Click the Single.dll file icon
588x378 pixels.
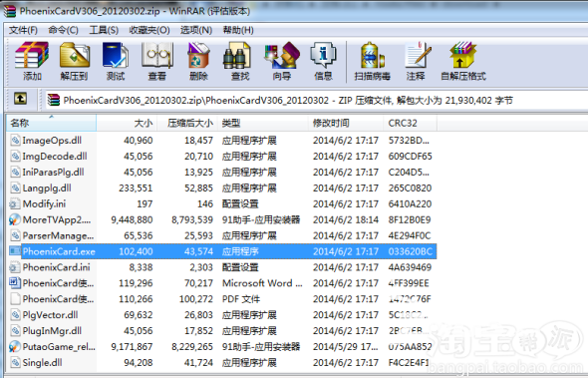[x=15, y=363]
